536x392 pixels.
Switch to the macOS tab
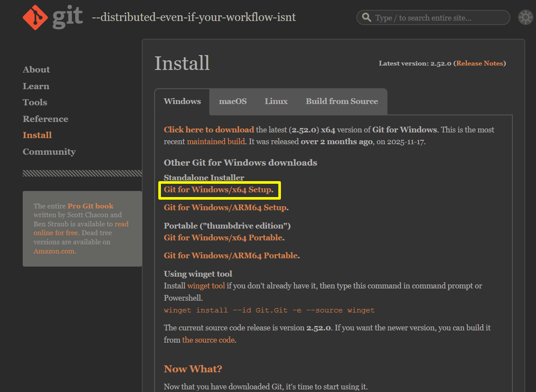[x=233, y=102]
